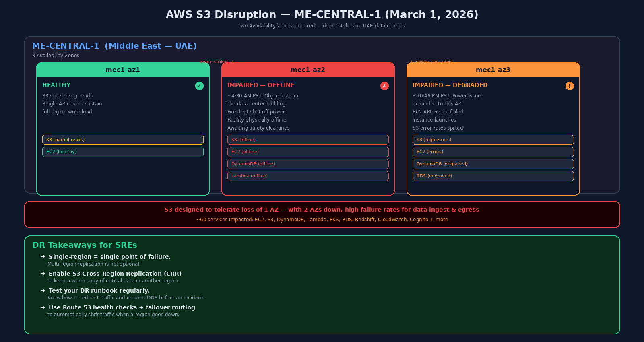Click the Know how to redirect traffic line
Viewport: 644px width, 342px height.
[126, 298]
